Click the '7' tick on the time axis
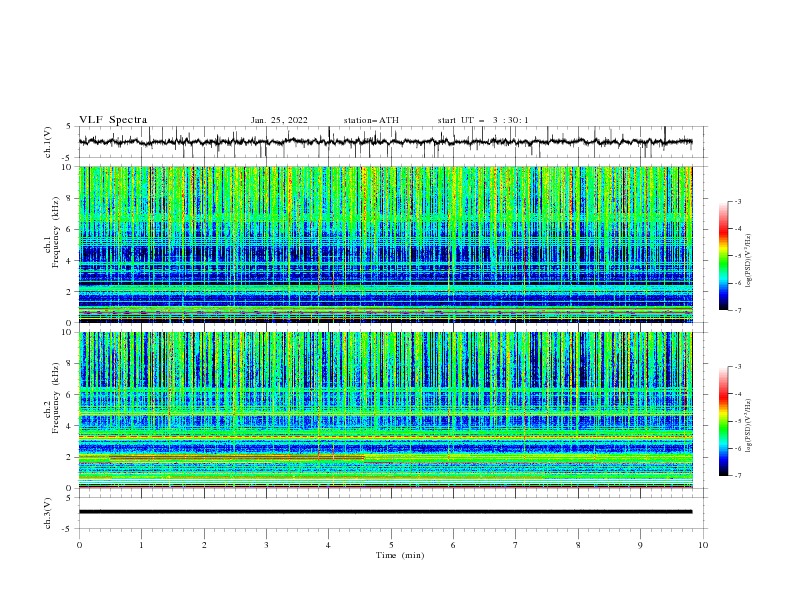Screen dimensions: 792x612 516,545
